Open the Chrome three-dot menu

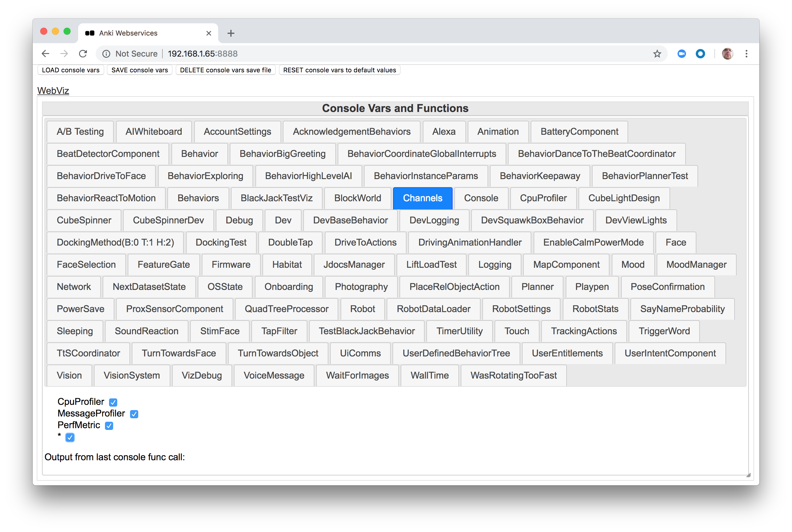pyautogui.click(x=746, y=54)
